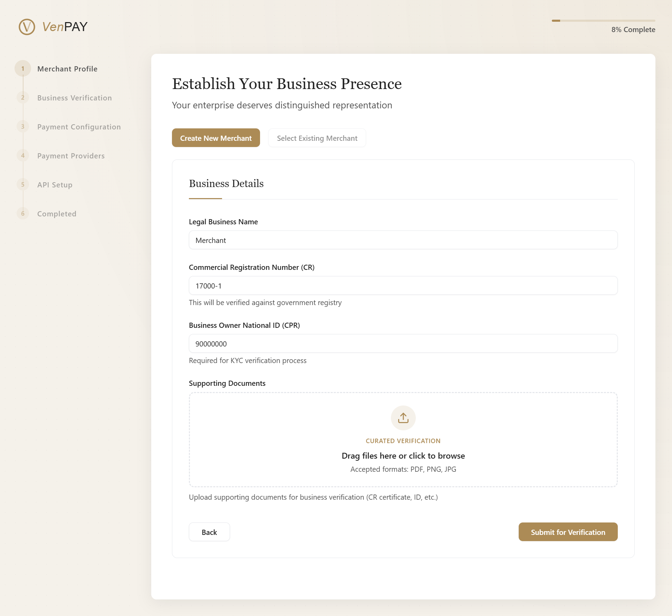The height and width of the screenshot is (616, 672).
Task: Switch to Create New Merchant tab
Action: point(216,138)
